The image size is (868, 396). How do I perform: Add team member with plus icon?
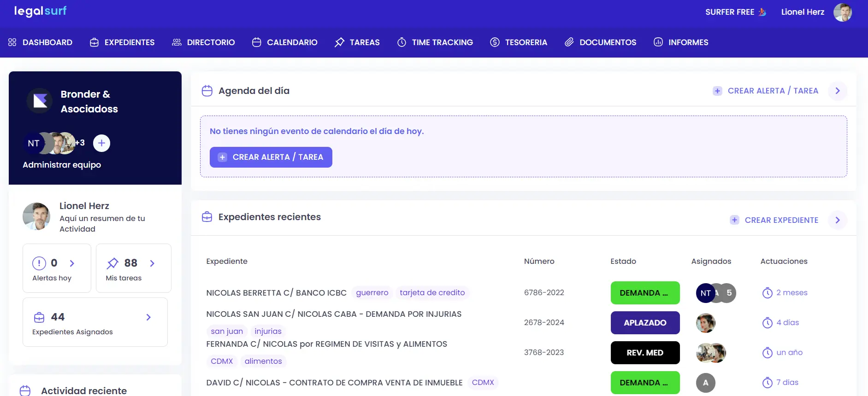pyautogui.click(x=101, y=143)
